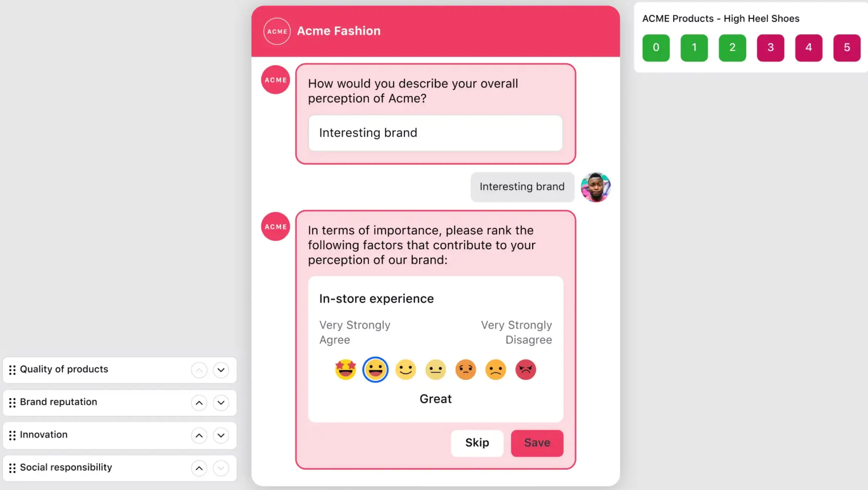868x490 pixels.
Task: Select rating 1 for High Heel Shoes
Action: click(x=694, y=48)
